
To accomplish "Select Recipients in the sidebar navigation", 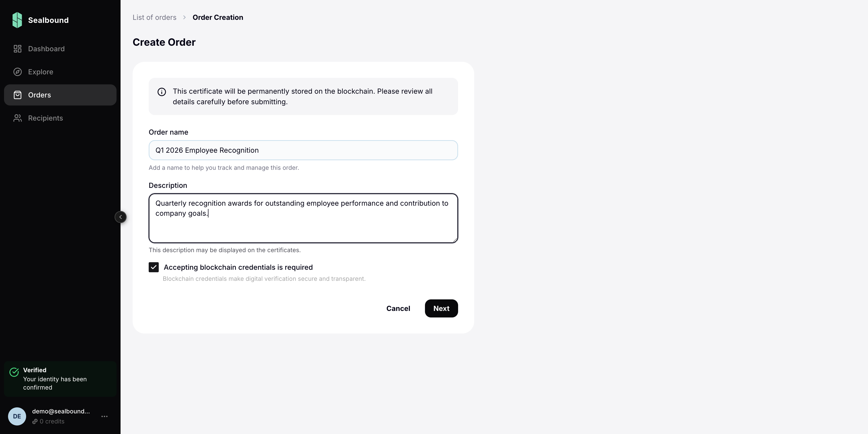I will pos(45,118).
